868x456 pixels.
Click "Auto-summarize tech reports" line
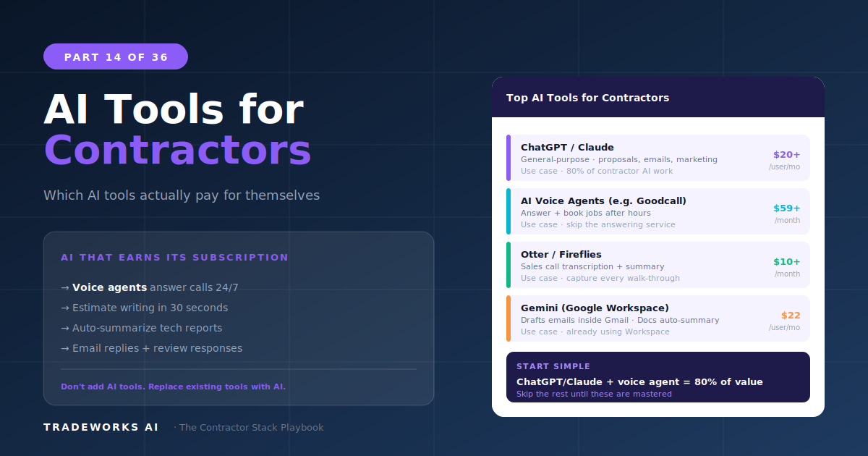tap(142, 328)
